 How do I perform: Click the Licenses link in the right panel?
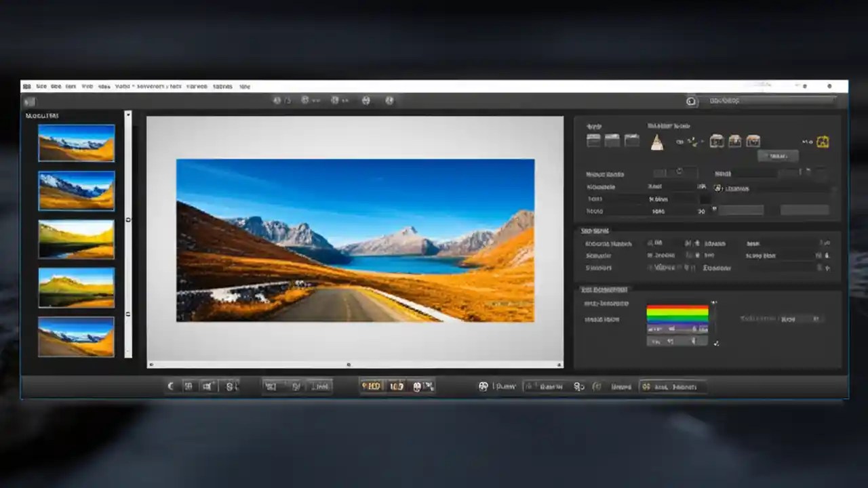tap(739, 188)
